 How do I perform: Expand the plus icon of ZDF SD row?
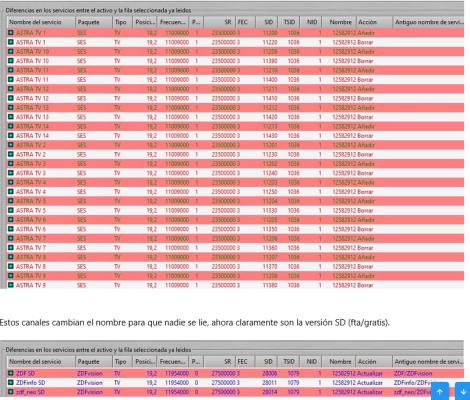(x=11, y=373)
